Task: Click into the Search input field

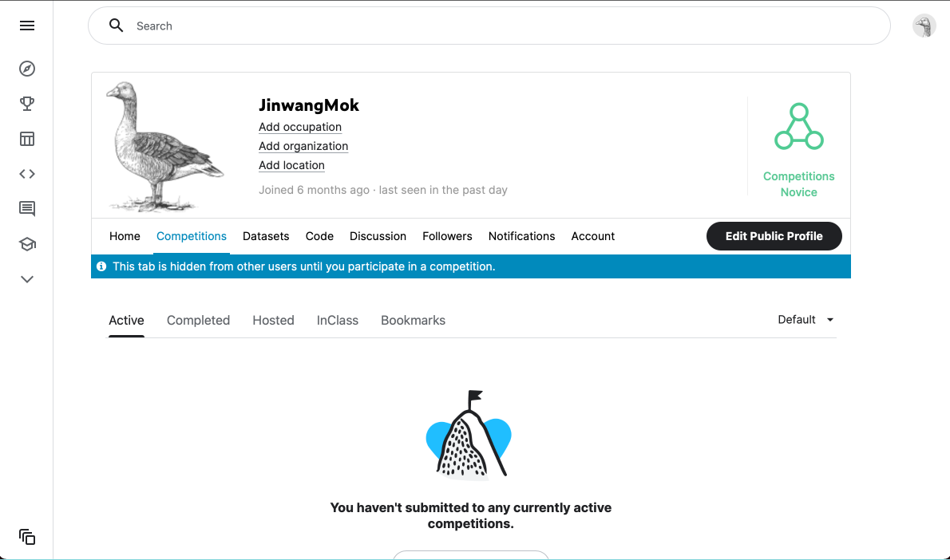Action: [489, 26]
